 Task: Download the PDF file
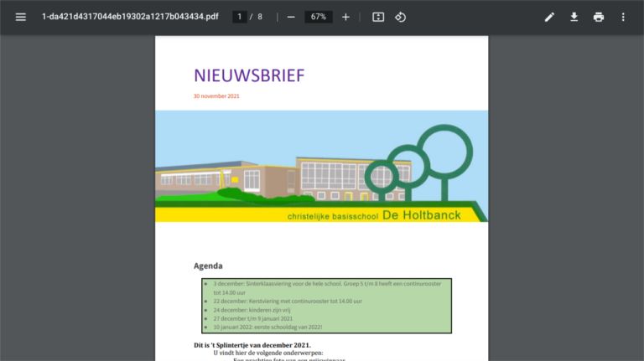(x=574, y=17)
